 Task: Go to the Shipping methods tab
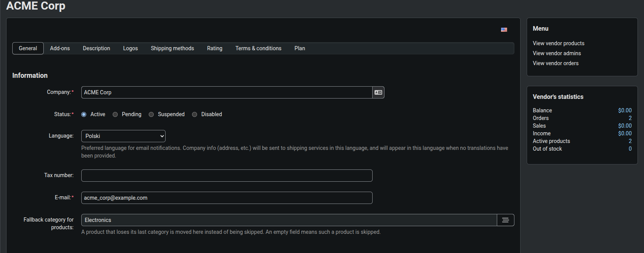click(x=172, y=48)
